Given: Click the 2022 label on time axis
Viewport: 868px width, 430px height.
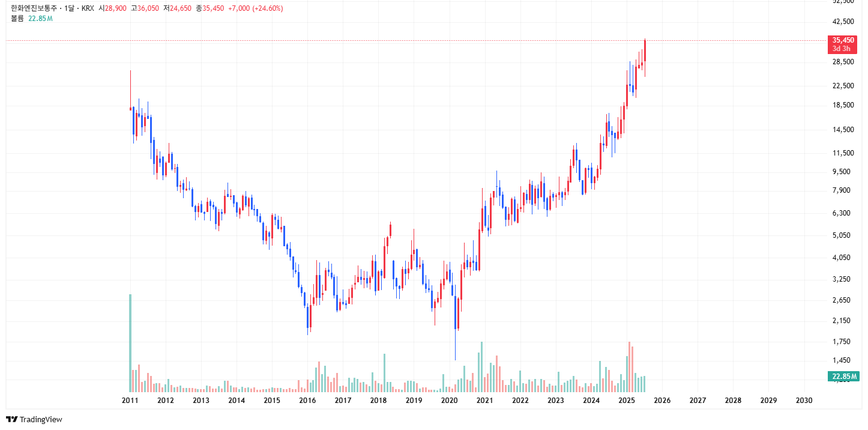Looking at the screenshot, I should point(520,401).
